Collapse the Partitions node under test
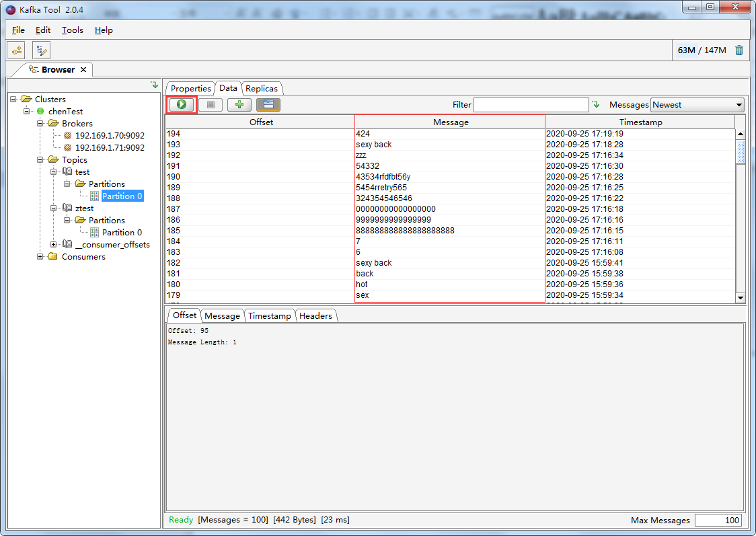Screen dimensions: 756x536 point(67,184)
